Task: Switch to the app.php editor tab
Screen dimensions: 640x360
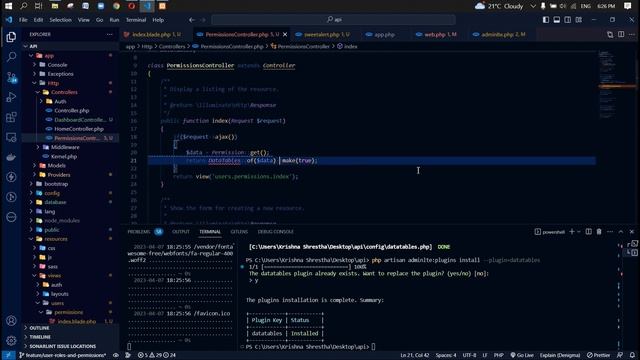Action: click(x=384, y=35)
